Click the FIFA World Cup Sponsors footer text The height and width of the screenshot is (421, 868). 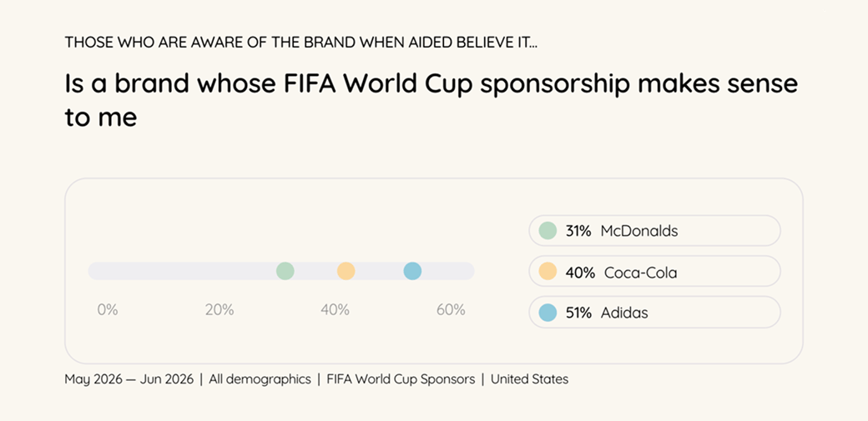coord(401,379)
